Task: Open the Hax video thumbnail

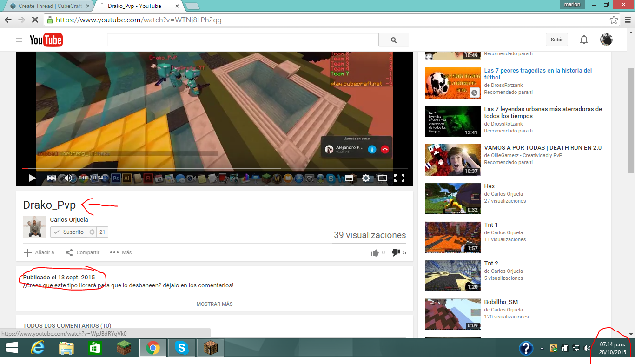Action: coord(453,199)
